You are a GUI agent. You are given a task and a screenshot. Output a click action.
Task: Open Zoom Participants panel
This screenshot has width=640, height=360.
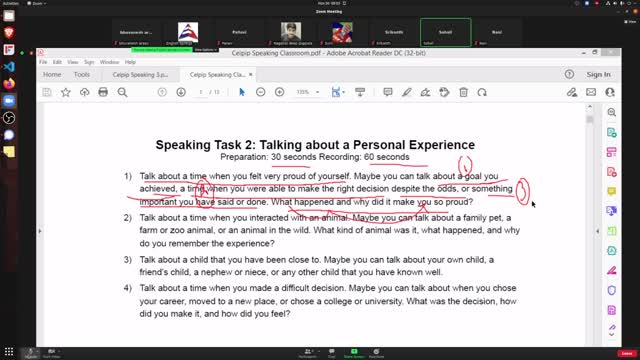click(308, 353)
